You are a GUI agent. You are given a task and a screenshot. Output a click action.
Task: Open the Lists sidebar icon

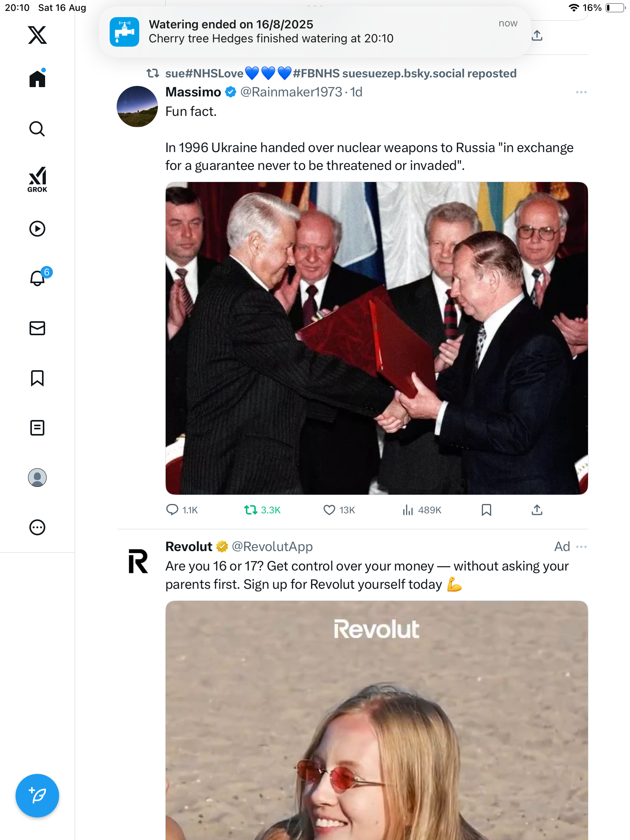coord(37,428)
